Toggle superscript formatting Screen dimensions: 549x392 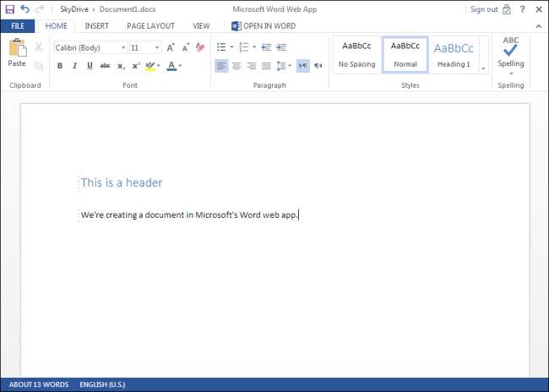click(x=136, y=66)
